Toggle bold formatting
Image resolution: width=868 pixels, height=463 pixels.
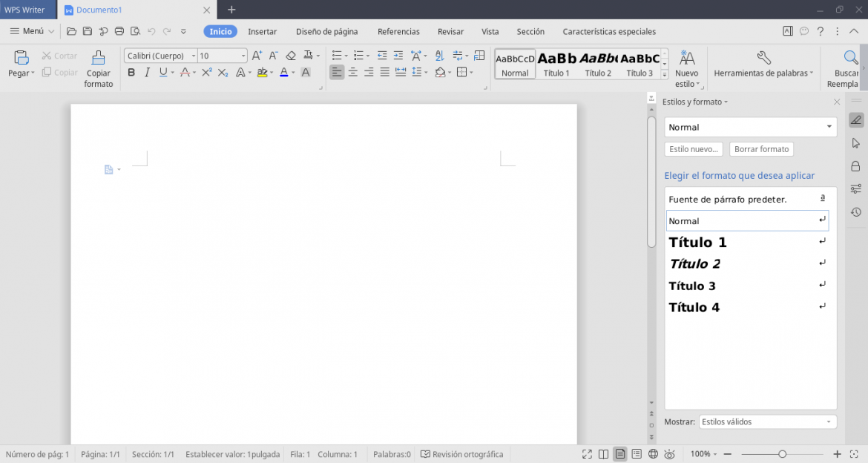pyautogui.click(x=131, y=72)
